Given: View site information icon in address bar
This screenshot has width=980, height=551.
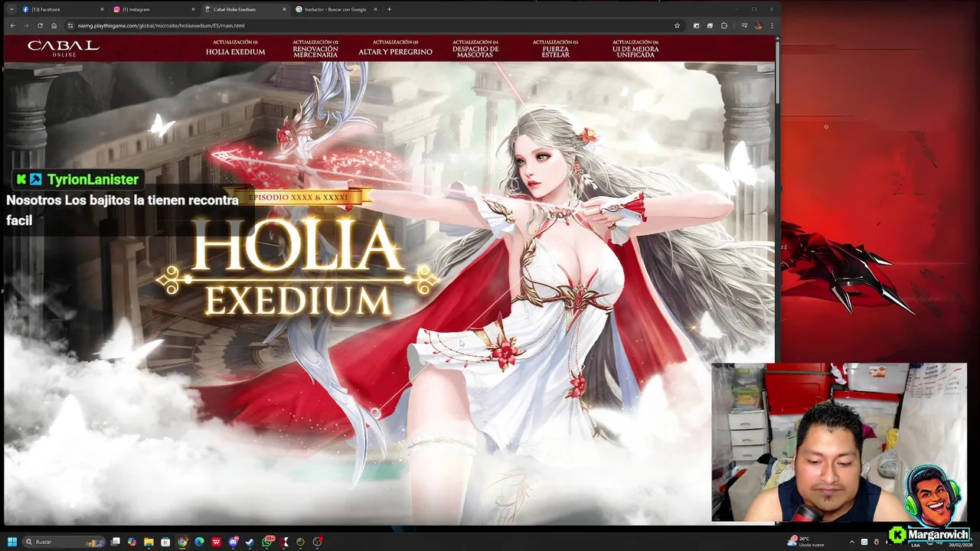Looking at the screenshot, I should pos(70,25).
